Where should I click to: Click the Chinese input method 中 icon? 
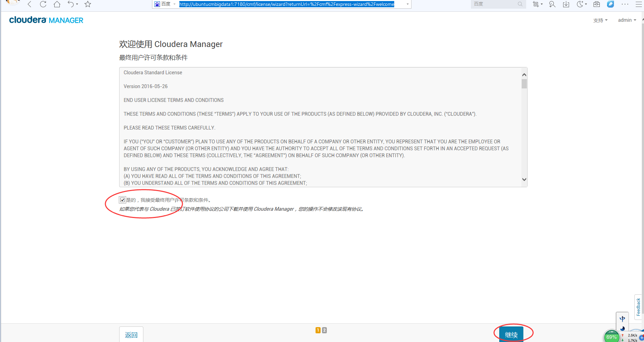pos(622,319)
